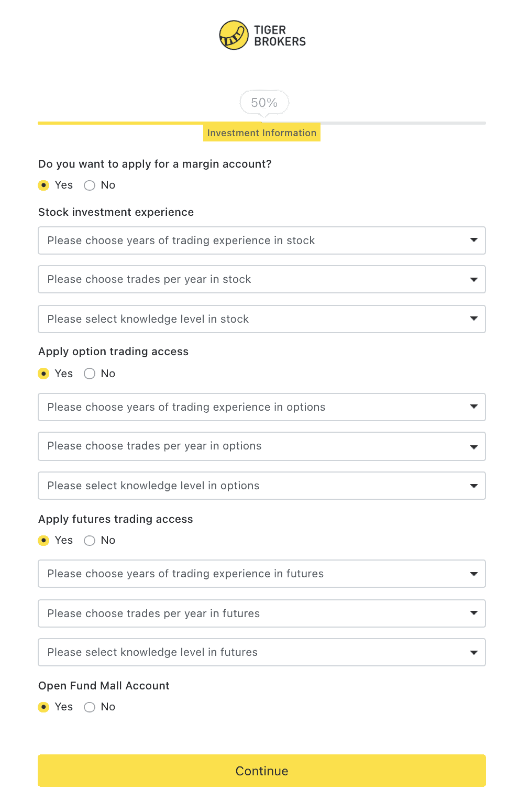Image resolution: width=508 pixels, height=812 pixels.
Task: Expand trades per year in futures dropdown
Action: [261, 613]
